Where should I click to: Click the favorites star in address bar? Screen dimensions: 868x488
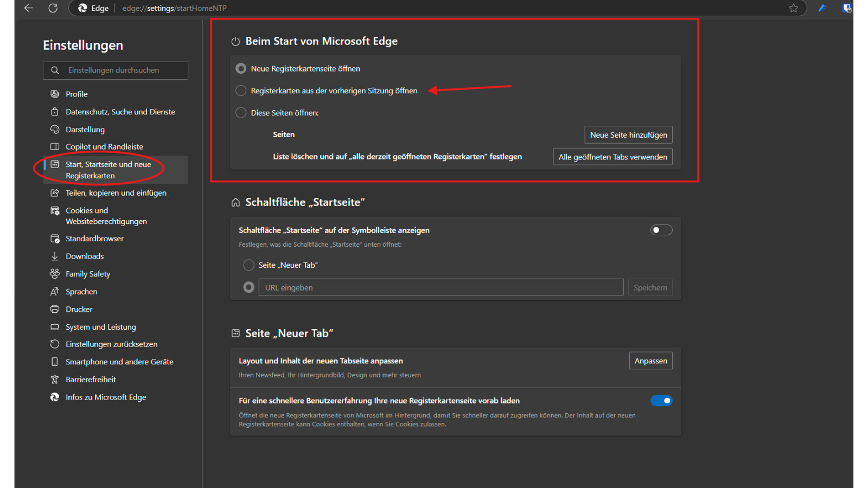click(793, 8)
